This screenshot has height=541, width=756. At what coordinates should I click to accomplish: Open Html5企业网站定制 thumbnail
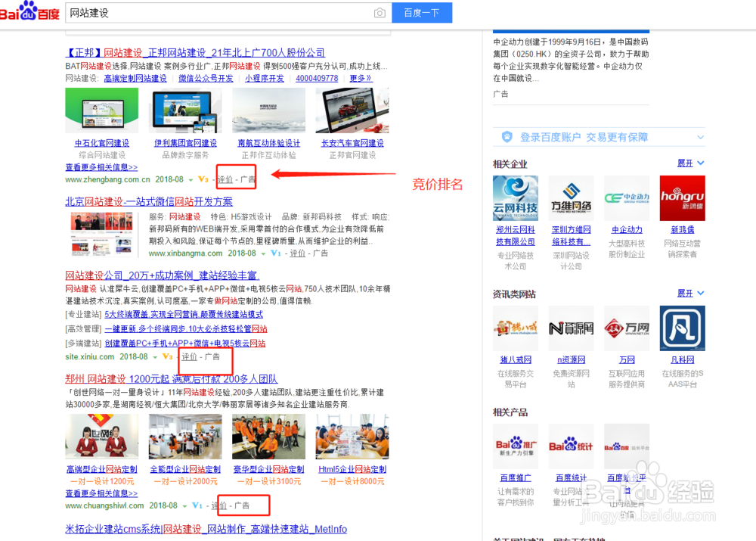pos(352,437)
